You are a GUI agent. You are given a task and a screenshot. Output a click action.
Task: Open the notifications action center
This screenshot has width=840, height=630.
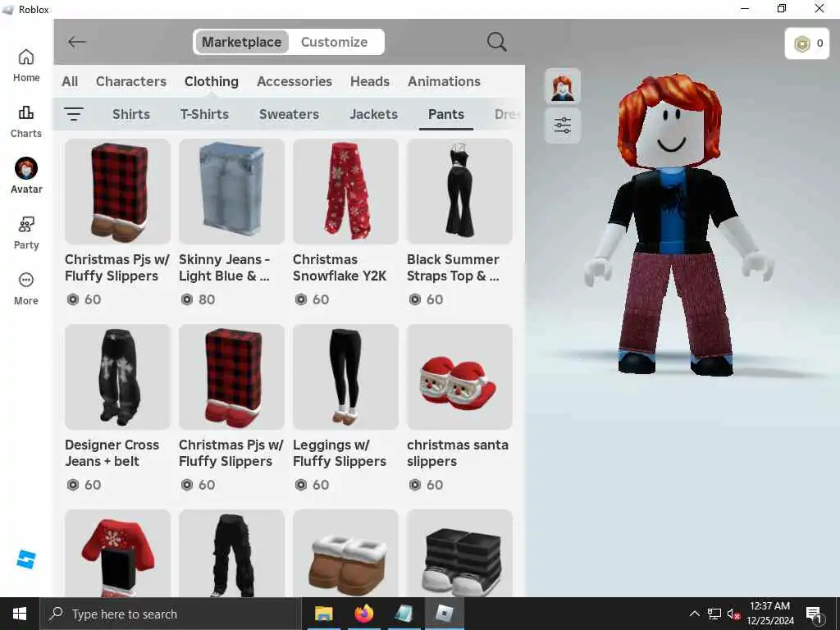815,614
